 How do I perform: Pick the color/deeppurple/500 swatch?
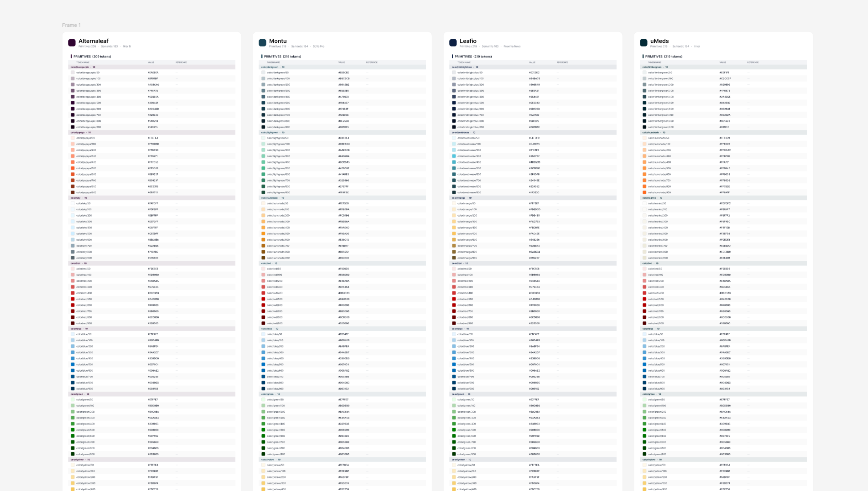pos(73,103)
